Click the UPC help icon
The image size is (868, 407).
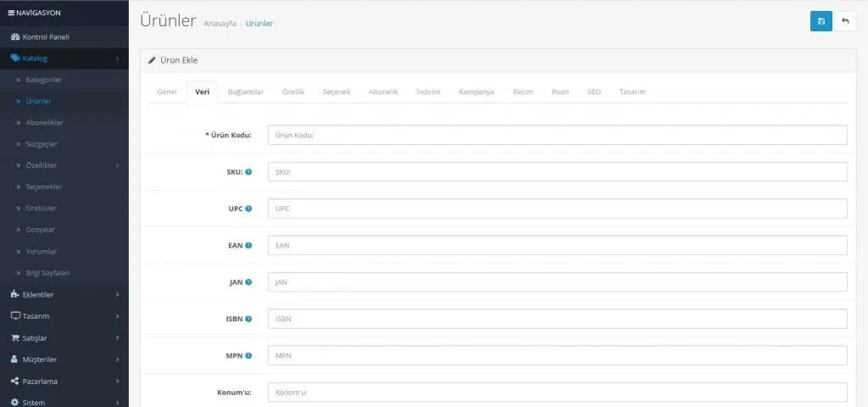[x=248, y=209]
